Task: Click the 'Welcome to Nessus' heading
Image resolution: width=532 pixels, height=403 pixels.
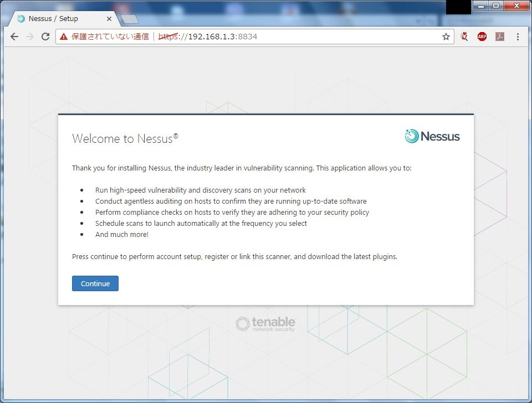Action: click(x=125, y=138)
